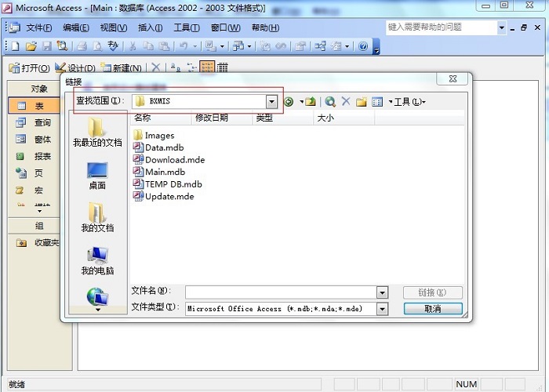Click the Cut scissors toolbar icon
The height and width of the screenshot is (392, 549).
[133, 46]
